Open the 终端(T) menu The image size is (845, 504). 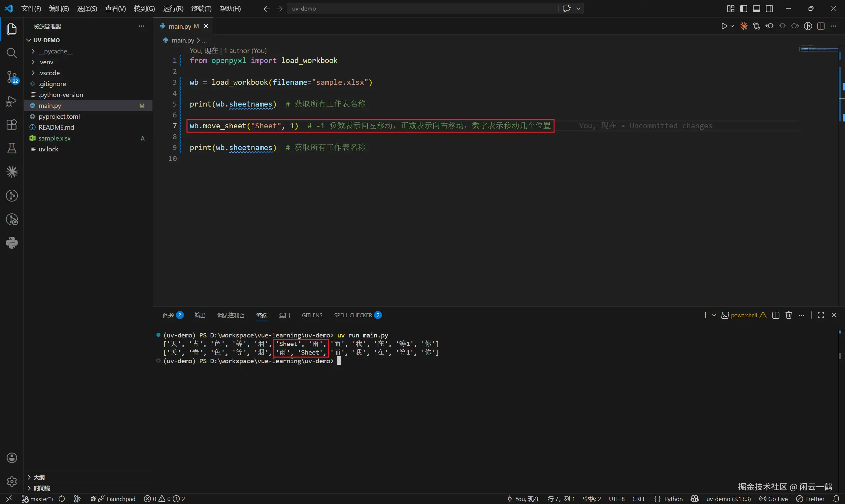[201, 9]
